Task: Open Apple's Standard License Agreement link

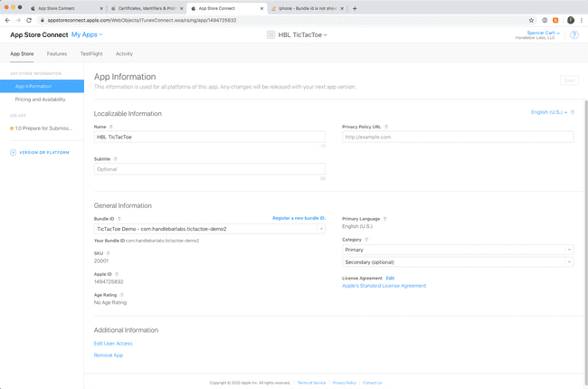Action: (x=384, y=286)
